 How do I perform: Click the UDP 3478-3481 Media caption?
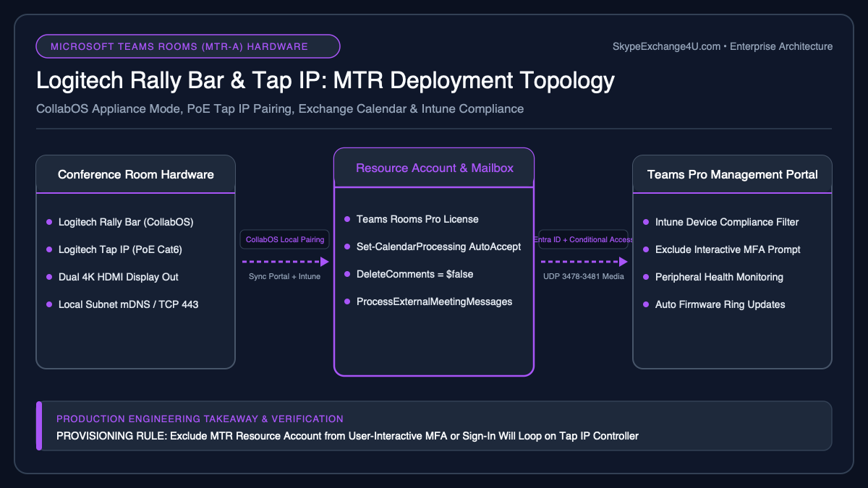coord(583,275)
